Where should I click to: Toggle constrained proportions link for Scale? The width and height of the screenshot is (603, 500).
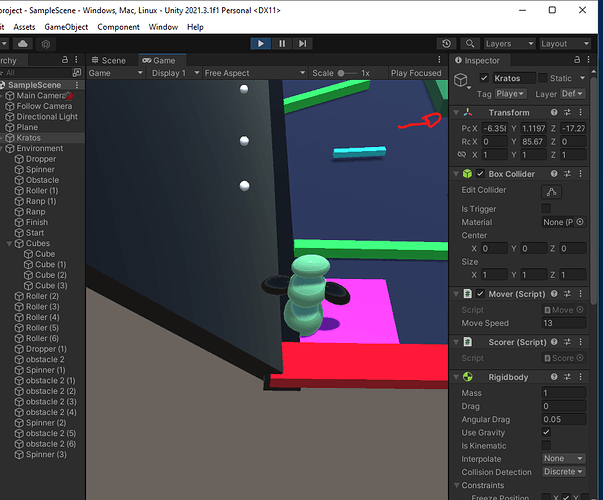pyautogui.click(x=461, y=155)
